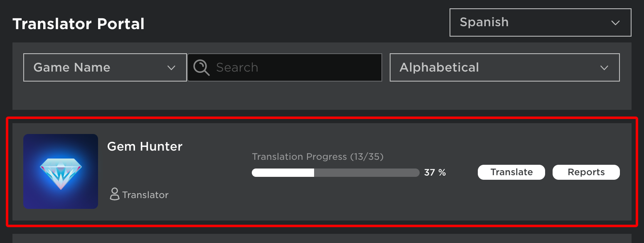The image size is (644, 243).
Task: Click the Translation Progress (13/35) label
Action: point(317,157)
